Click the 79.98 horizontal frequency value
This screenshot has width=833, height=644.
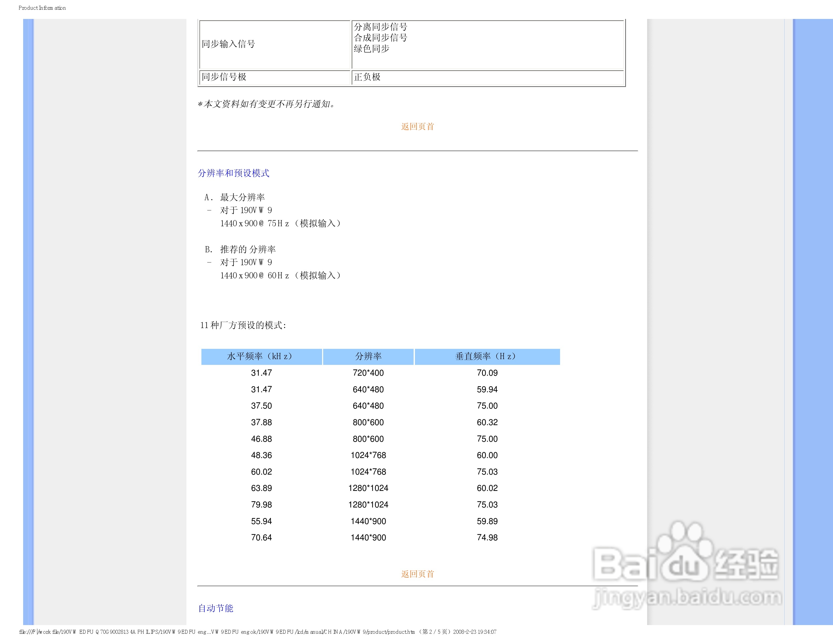261,505
